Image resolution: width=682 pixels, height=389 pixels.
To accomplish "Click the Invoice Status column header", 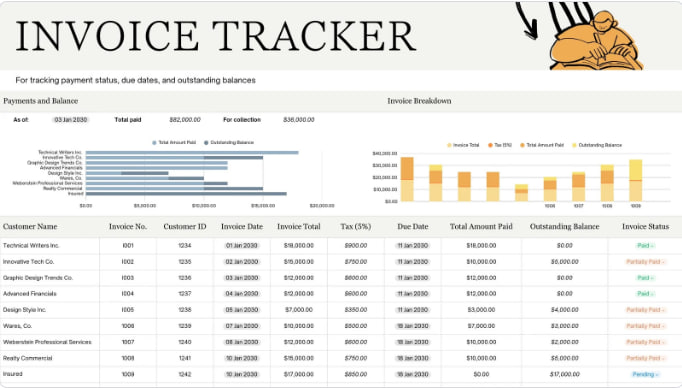I will [645, 227].
